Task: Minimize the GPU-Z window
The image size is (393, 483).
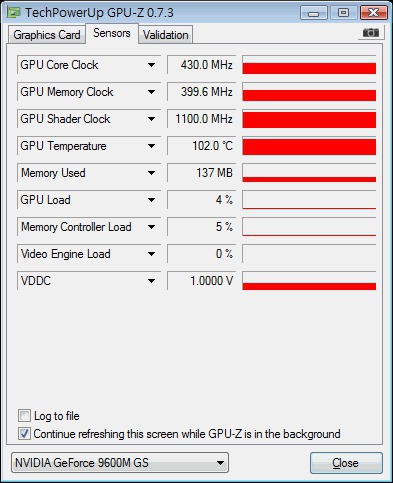Action: tap(313, 13)
